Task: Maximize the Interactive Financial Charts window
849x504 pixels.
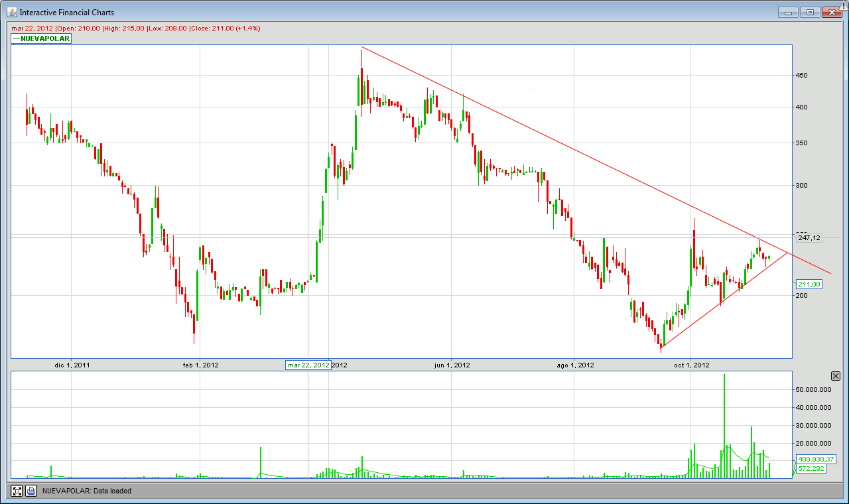Action: (x=810, y=12)
